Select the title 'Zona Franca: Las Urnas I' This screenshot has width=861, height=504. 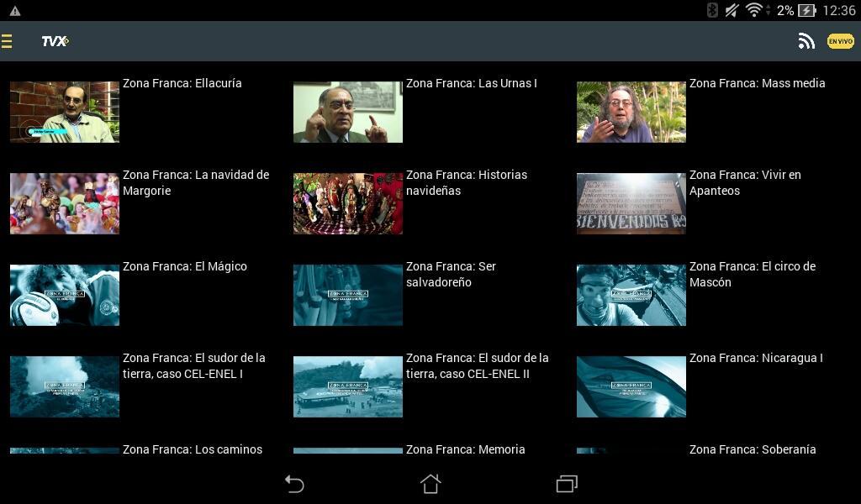point(472,83)
